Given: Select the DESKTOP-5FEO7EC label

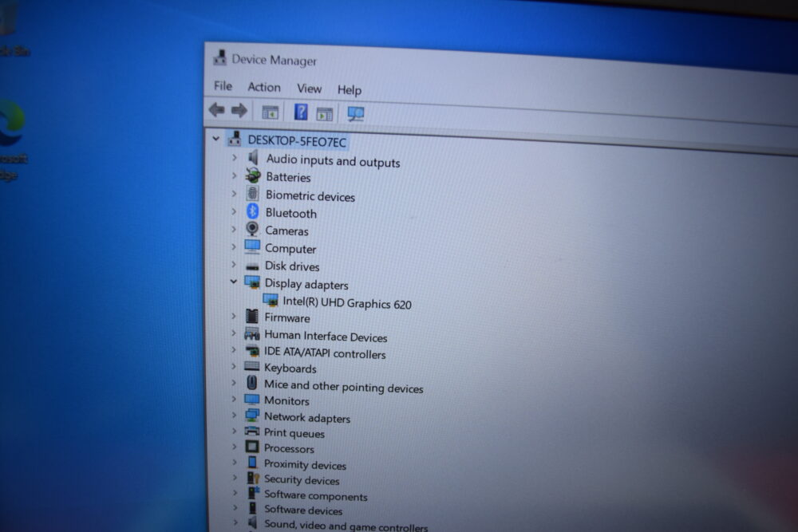Looking at the screenshot, I should click(297, 141).
